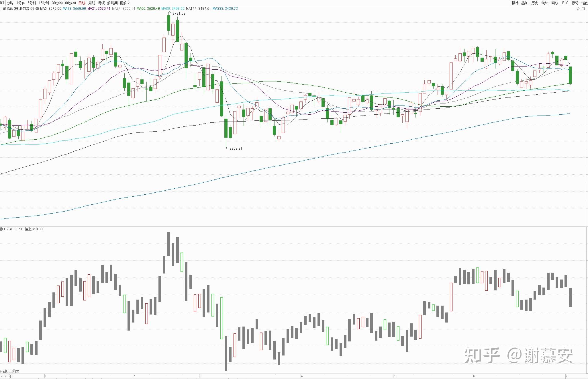The image size is (588, 379).
Task: Open the CZSCKLINE sub-indicator dropdown arrow
Action: click(2, 229)
